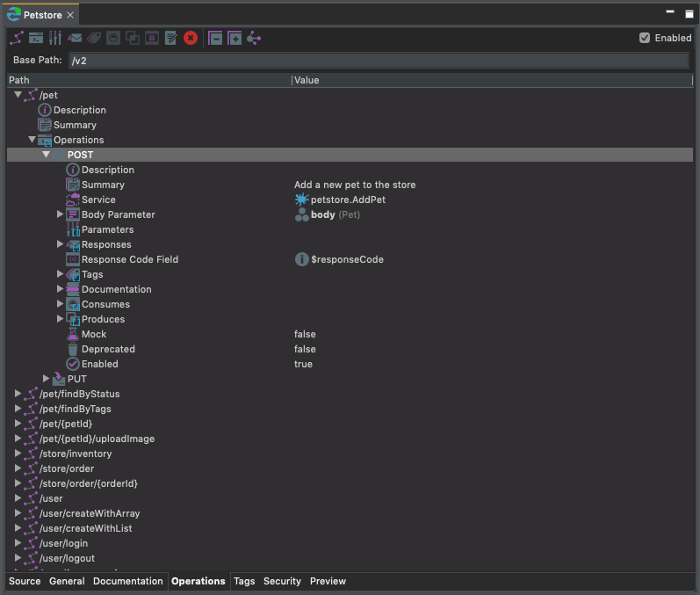Switch to the Security tab
The height and width of the screenshot is (595, 700).
(282, 581)
